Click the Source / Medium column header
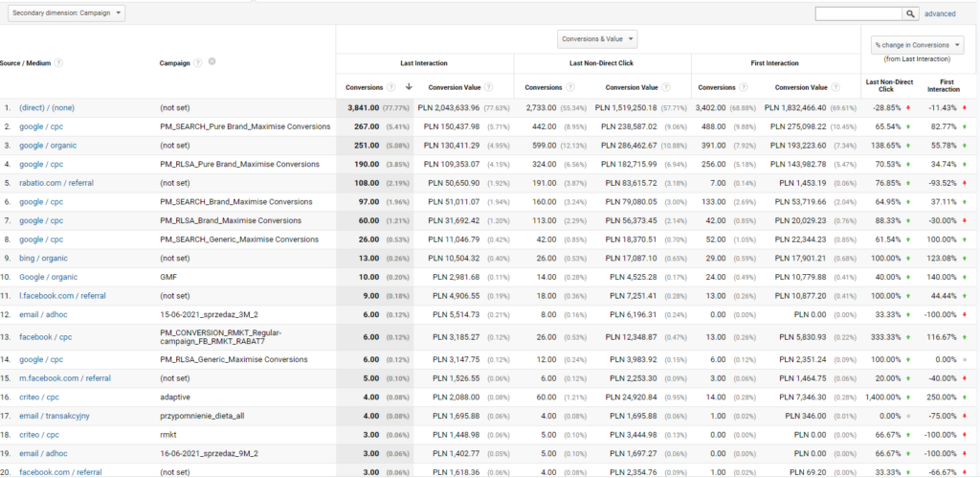This screenshot has width=980, height=478. 26,62
